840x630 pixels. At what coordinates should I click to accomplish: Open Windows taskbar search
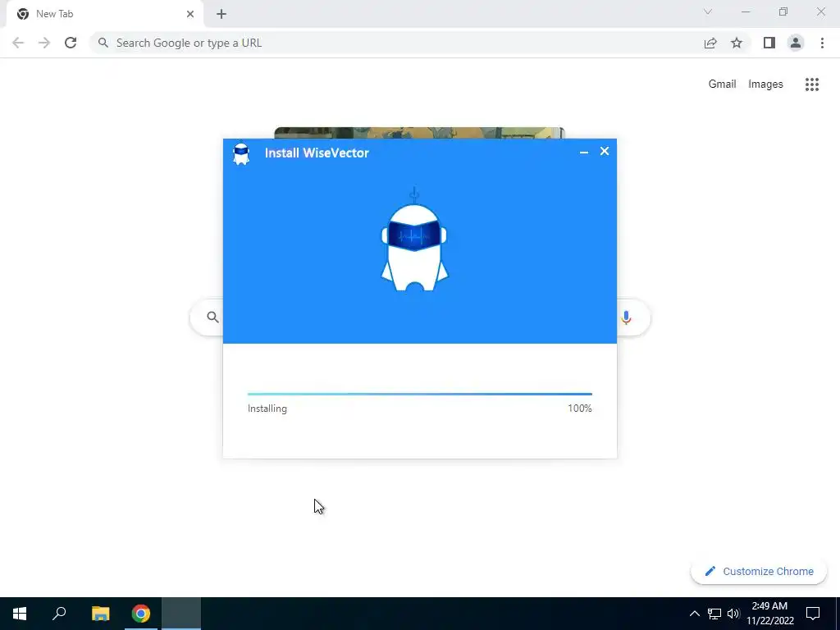coord(59,614)
